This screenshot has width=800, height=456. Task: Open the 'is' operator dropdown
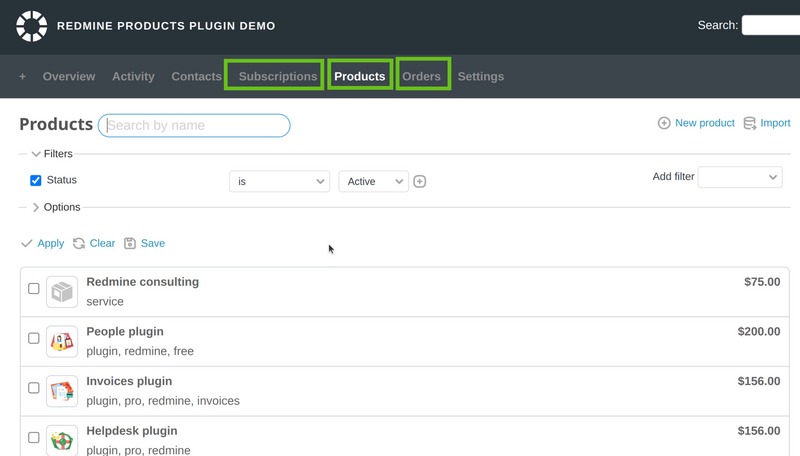[x=280, y=182]
